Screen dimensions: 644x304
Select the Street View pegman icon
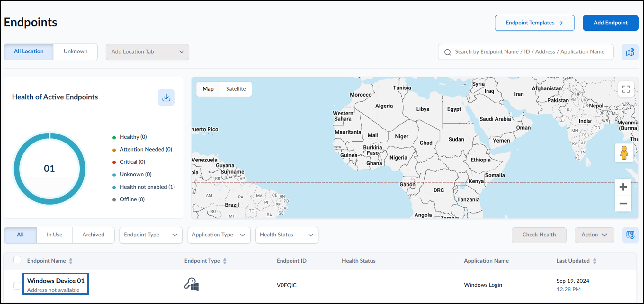[624, 153]
